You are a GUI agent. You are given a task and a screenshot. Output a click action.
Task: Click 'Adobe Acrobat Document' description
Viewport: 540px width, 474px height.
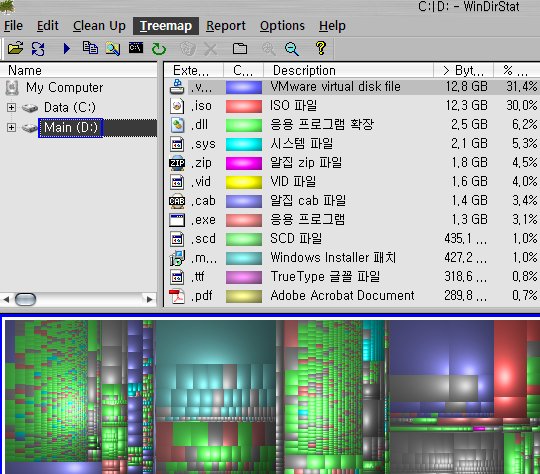tap(342, 296)
